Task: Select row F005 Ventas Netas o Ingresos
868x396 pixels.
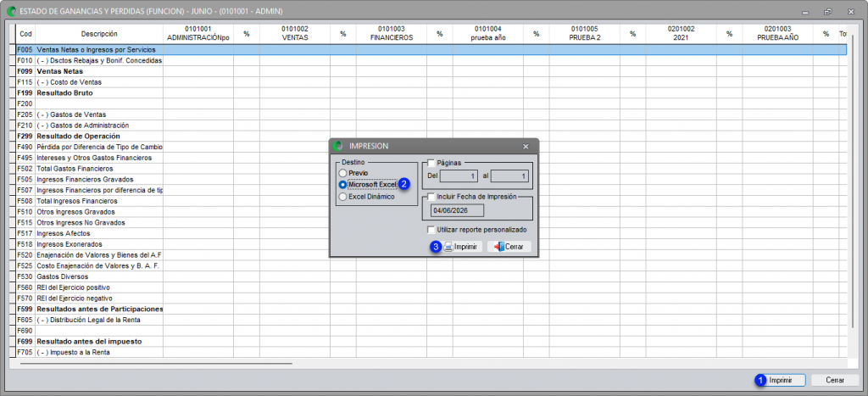Action: (431, 50)
